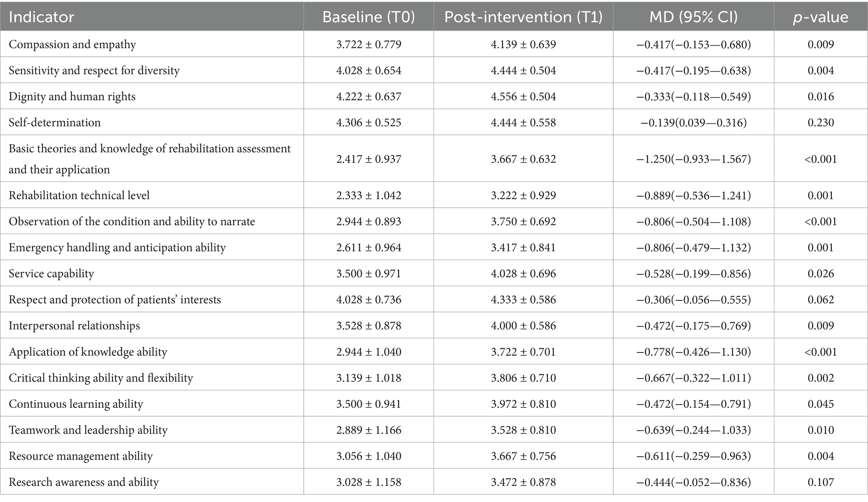
Task: Click the Self-determination indicator cell
Action: point(55,123)
